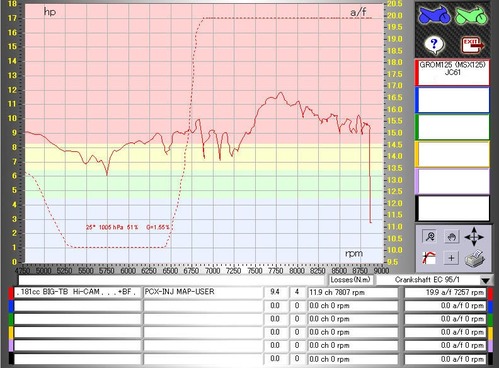Select the empty black-bordered run slot
The image size is (499, 368).
(452, 208)
